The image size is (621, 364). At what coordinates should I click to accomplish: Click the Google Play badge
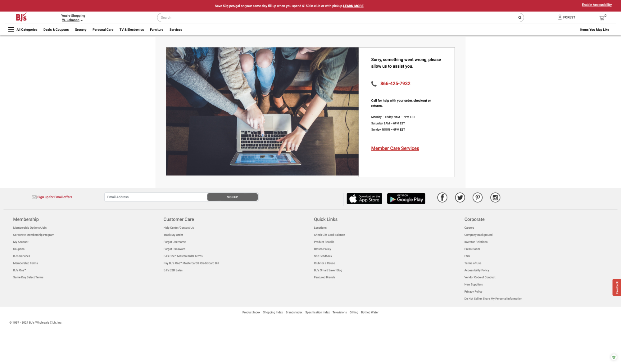click(x=406, y=199)
